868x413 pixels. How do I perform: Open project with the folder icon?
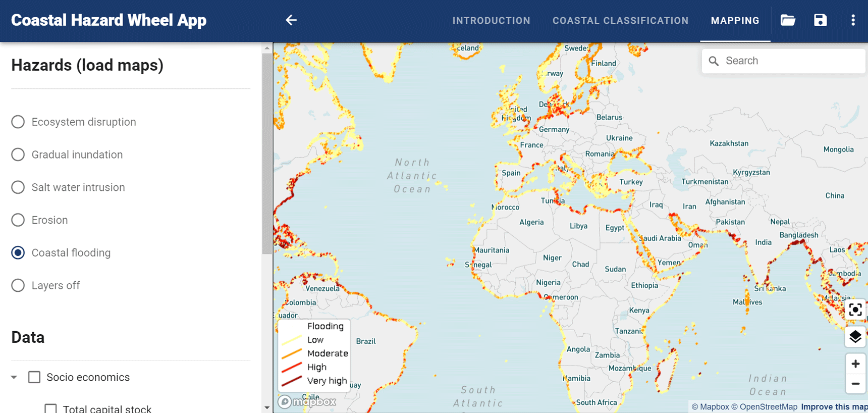788,20
